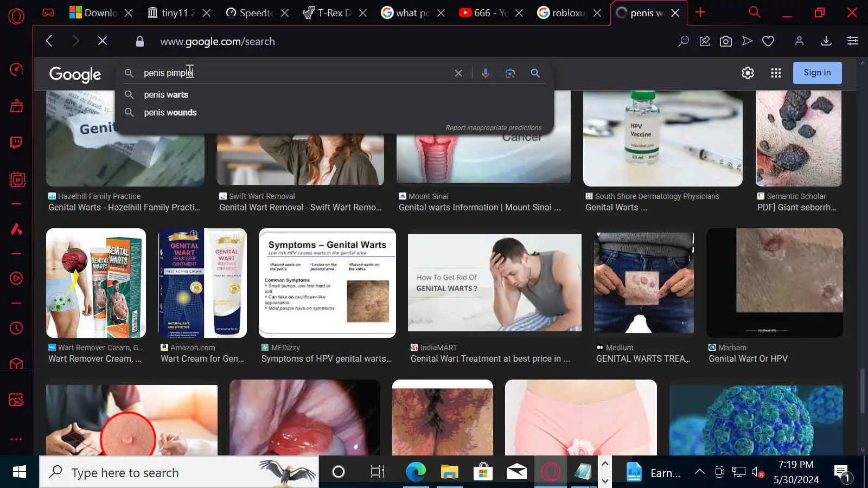Pin page with pinboard icon in address bar
The height and width of the screenshot is (488, 868).
click(x=705, y=41)
